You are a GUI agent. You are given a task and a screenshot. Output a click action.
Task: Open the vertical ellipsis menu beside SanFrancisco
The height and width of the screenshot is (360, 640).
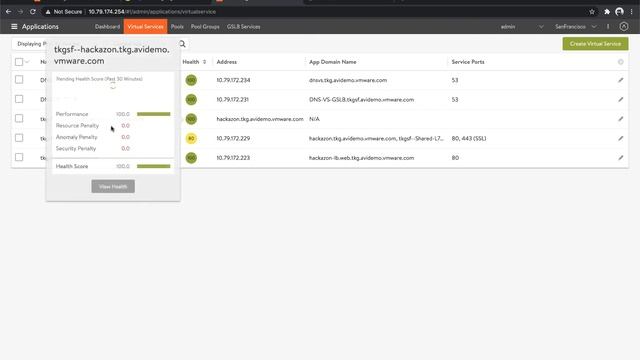608,27
